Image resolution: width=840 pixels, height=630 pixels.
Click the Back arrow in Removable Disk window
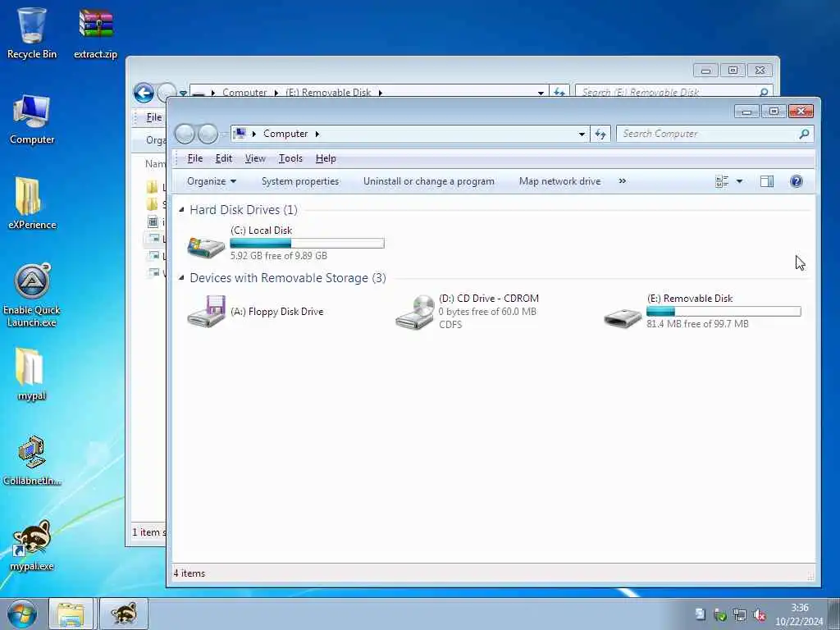143,93
